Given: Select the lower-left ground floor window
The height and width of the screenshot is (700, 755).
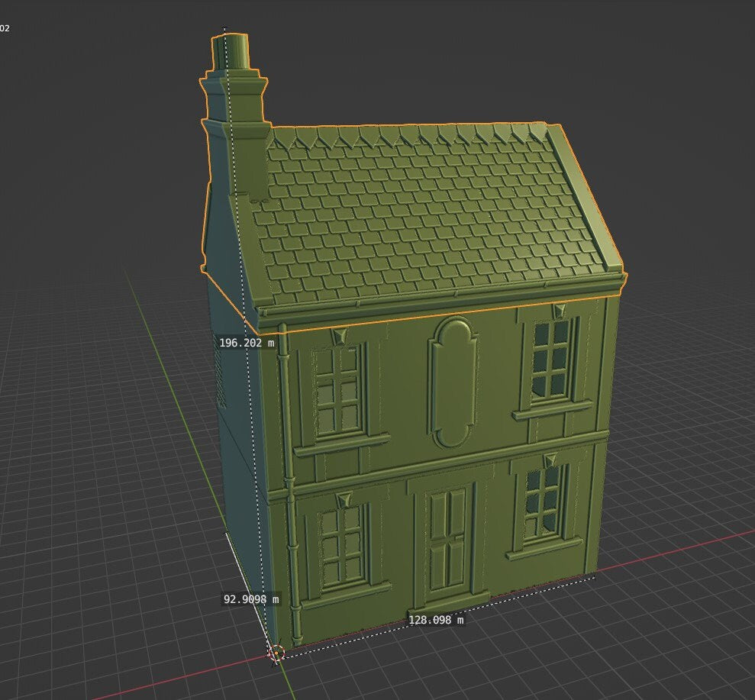Looking at the screenshot, I should [x=341, y=544].
